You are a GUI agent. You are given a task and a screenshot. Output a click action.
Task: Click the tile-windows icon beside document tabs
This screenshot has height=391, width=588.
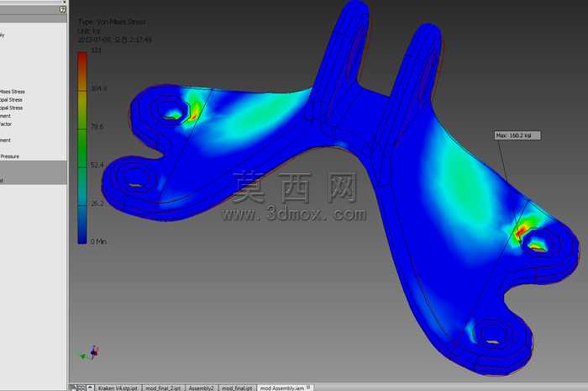[81, 388]
